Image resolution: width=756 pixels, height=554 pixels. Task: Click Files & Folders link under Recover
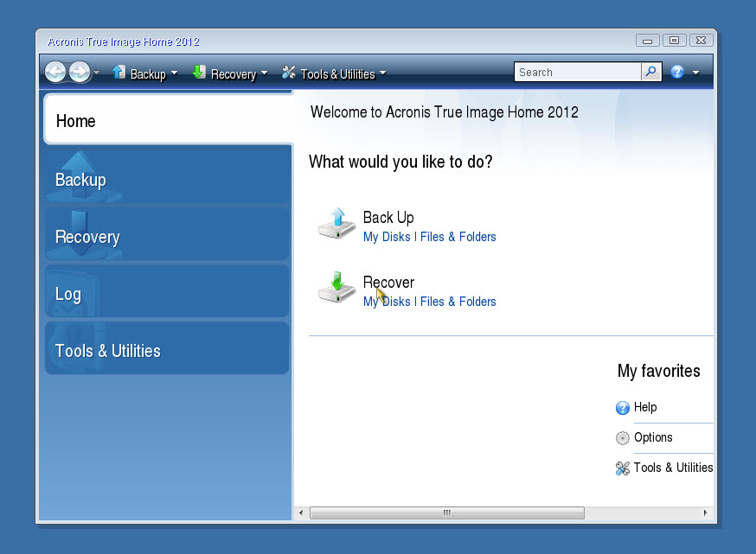(x=458, y=302)
